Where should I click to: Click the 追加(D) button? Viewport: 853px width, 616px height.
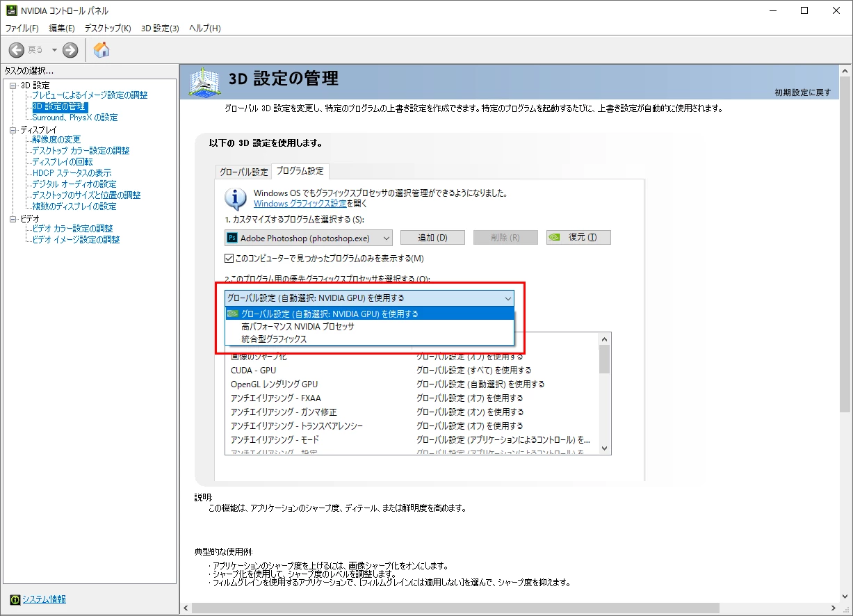tap(432, 237)
